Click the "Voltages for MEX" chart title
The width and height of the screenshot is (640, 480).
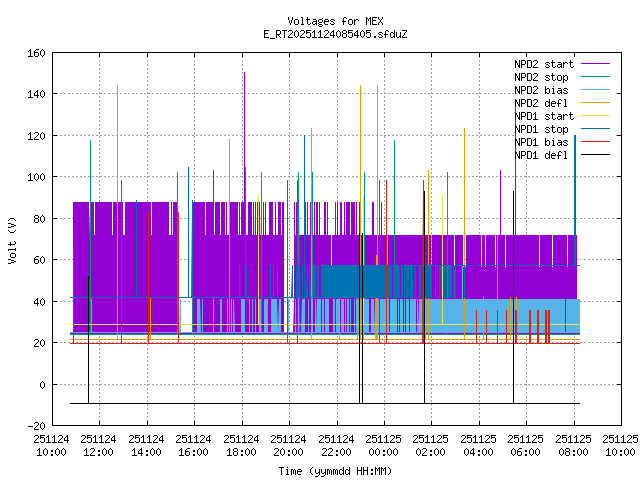point(335,21)
